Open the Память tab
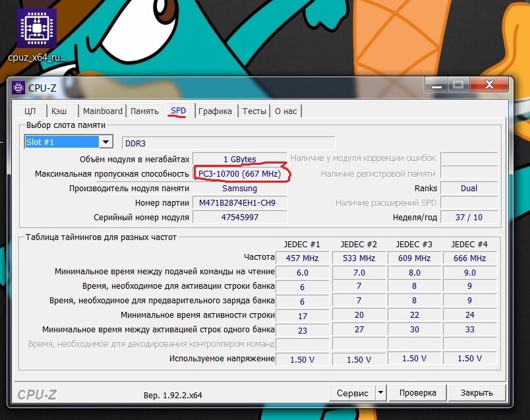This screenshot has width=530, height=420. tap(144, 111)
